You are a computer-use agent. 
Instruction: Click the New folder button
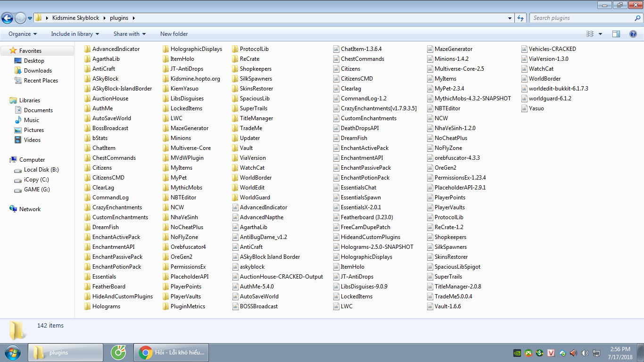click(174, 34)
